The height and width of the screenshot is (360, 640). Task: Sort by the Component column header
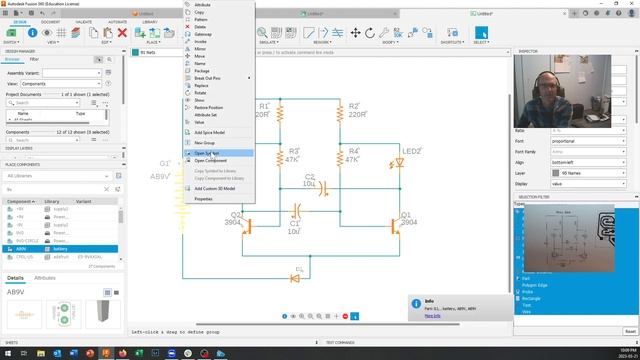click(x=21, y=202)
